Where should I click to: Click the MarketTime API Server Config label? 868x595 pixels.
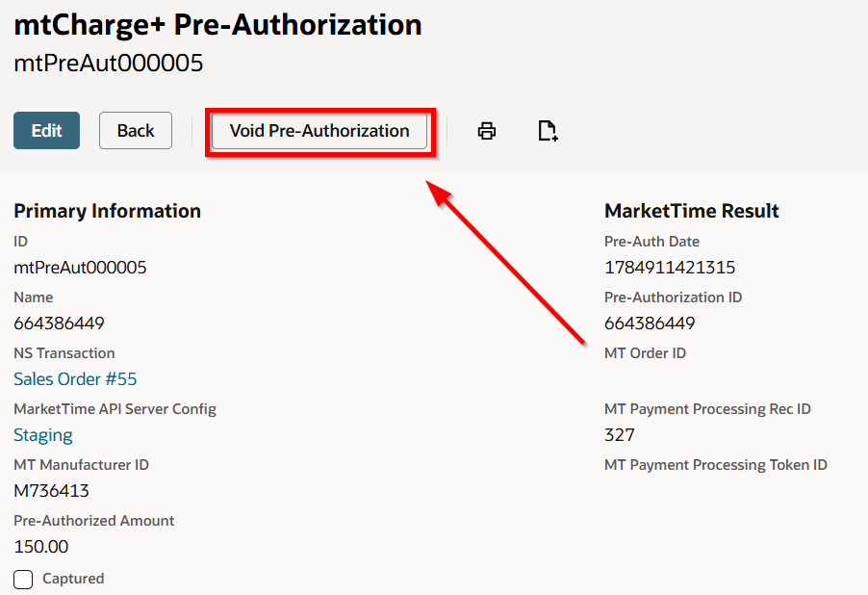[115, 409]
